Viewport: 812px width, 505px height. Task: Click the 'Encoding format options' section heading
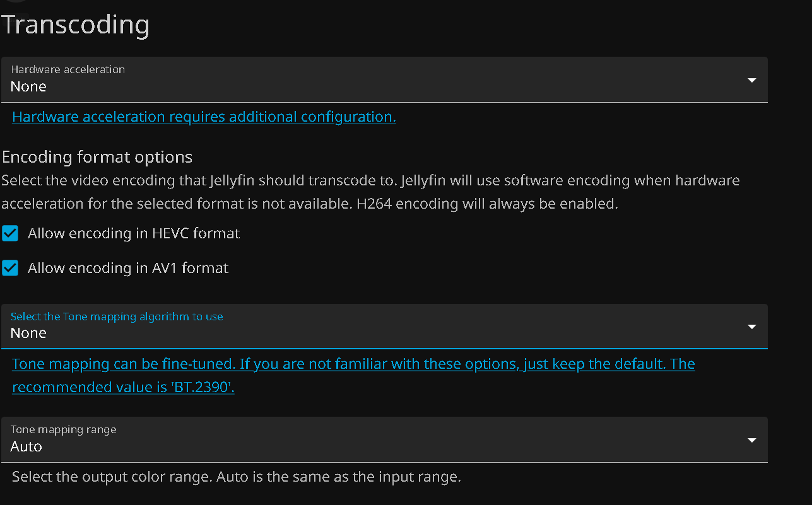coord(97,157)
